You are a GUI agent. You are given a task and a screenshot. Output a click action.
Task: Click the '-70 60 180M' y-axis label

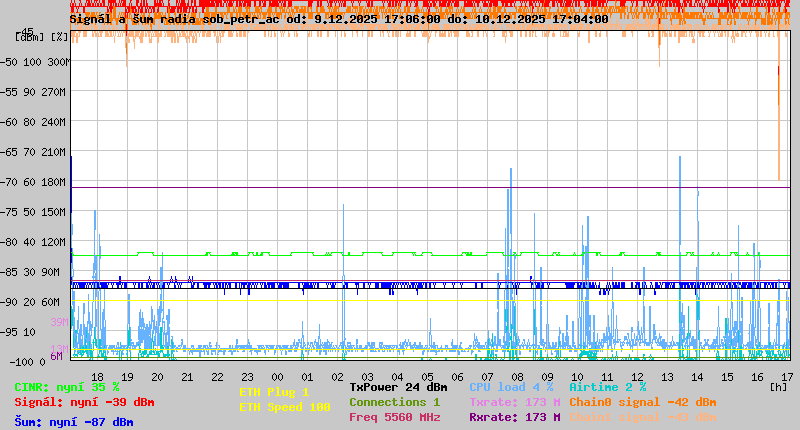point(33,182)
